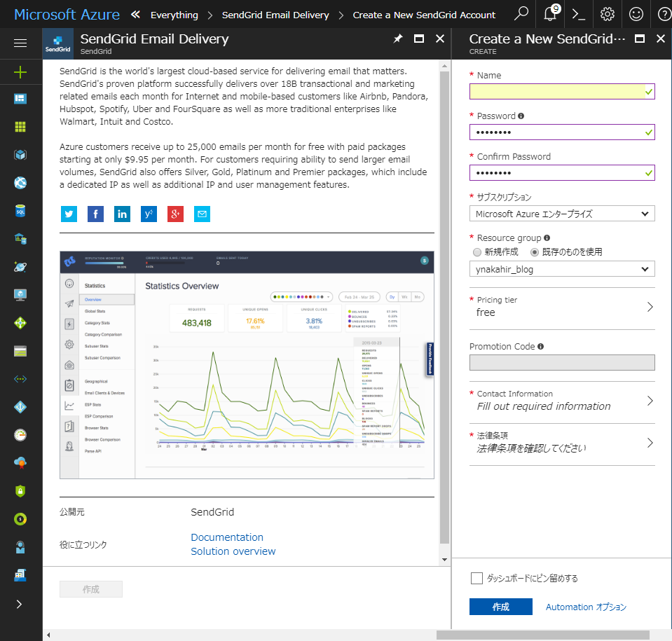Open Advisor cloud icon in sidebar
Screen dimensions: 672x641
(x=20, y=463)
